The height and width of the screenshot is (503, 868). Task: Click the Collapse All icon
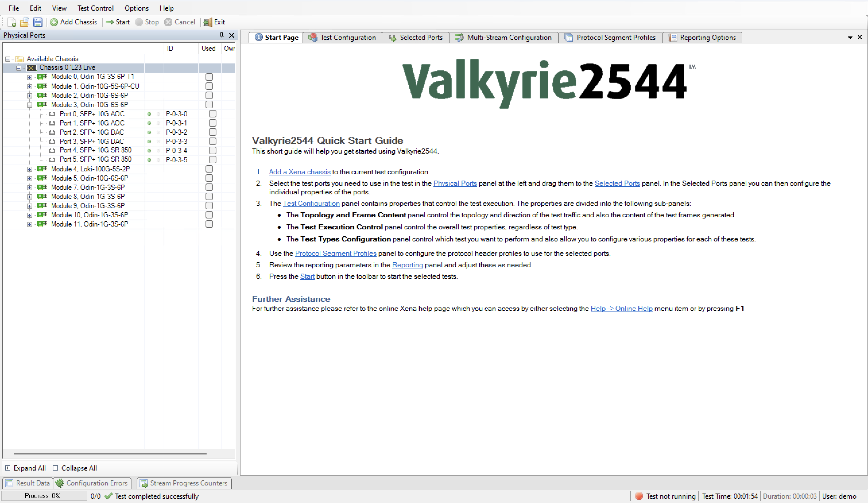[x=55, y=468]
